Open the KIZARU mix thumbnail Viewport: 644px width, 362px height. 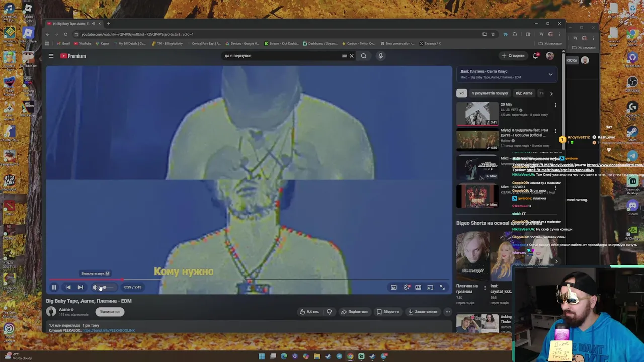tap(477, 196)
